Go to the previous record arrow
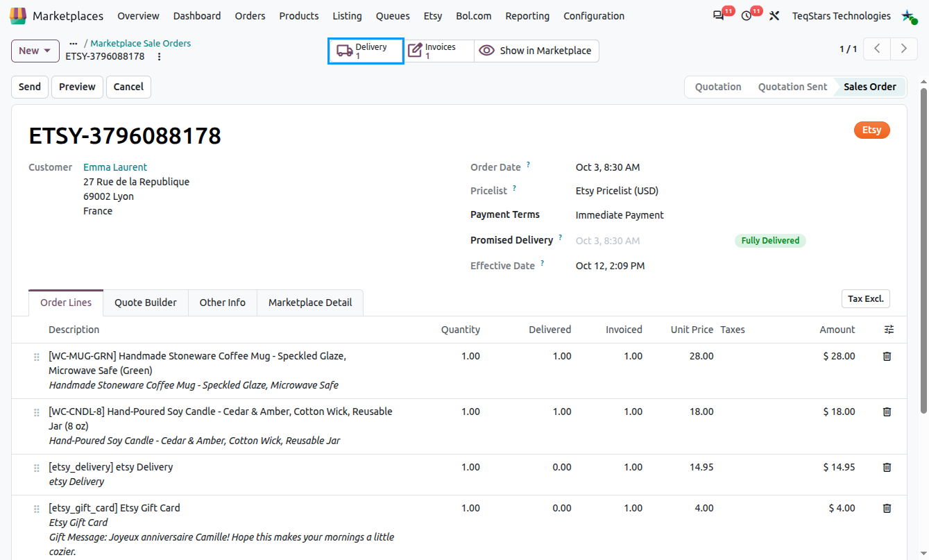The width and height of the screenshot is (929, 560). coord(877,49)
